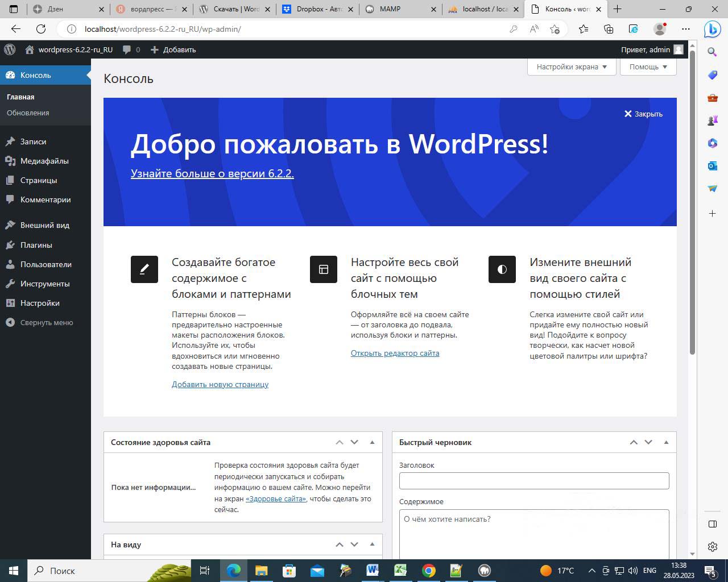Click the WordPress logo in admin bar

click(x=10, y=49)
